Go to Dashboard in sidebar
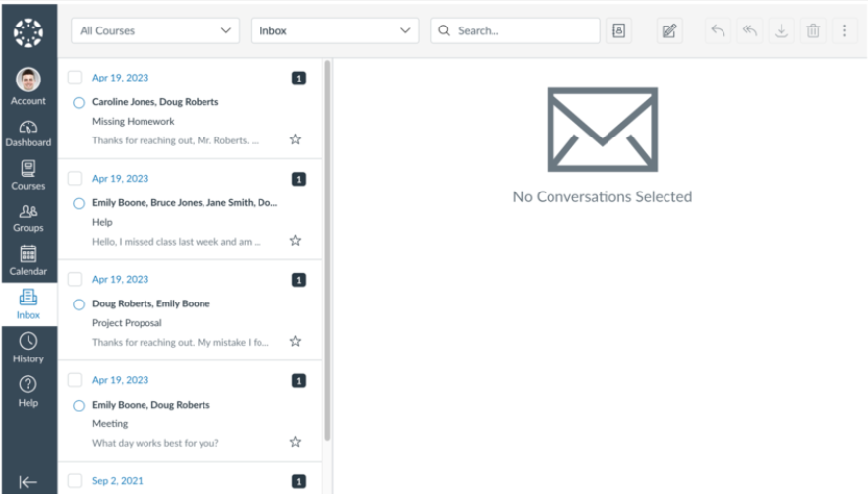Viewport: 868px width, 494px height. pos(29,134)
